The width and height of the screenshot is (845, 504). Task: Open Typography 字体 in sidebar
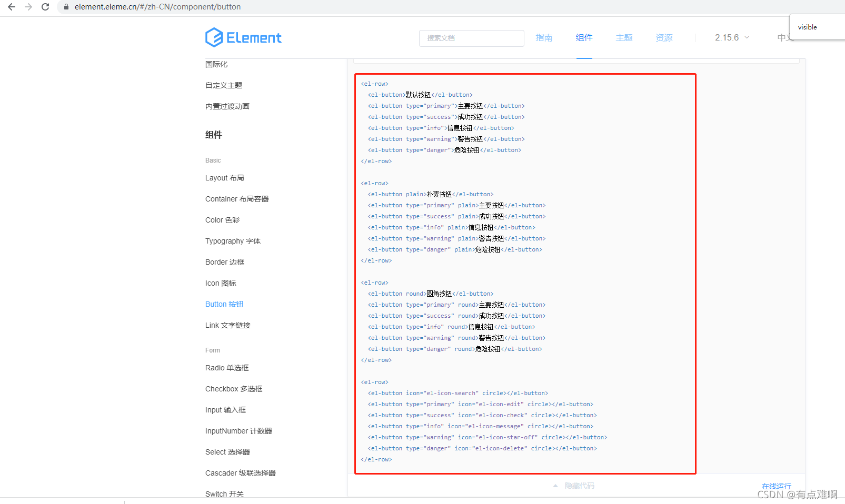point(233,241)
